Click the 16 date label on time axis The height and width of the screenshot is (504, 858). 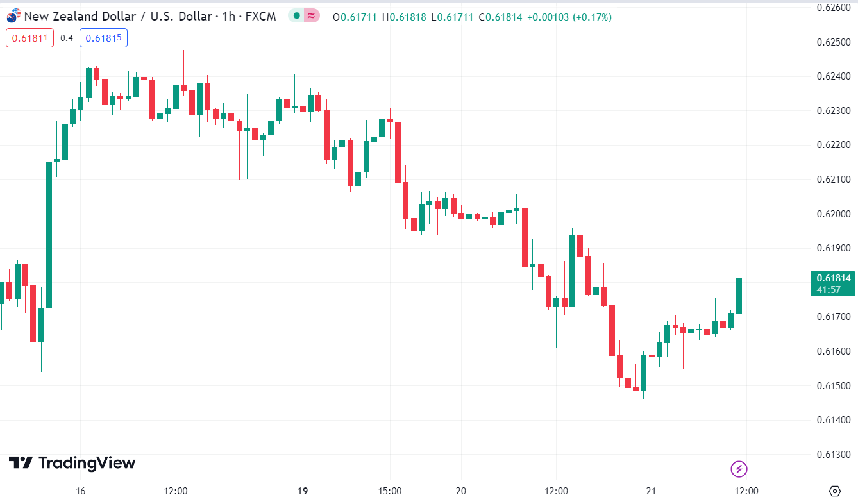tap(80, 491)
